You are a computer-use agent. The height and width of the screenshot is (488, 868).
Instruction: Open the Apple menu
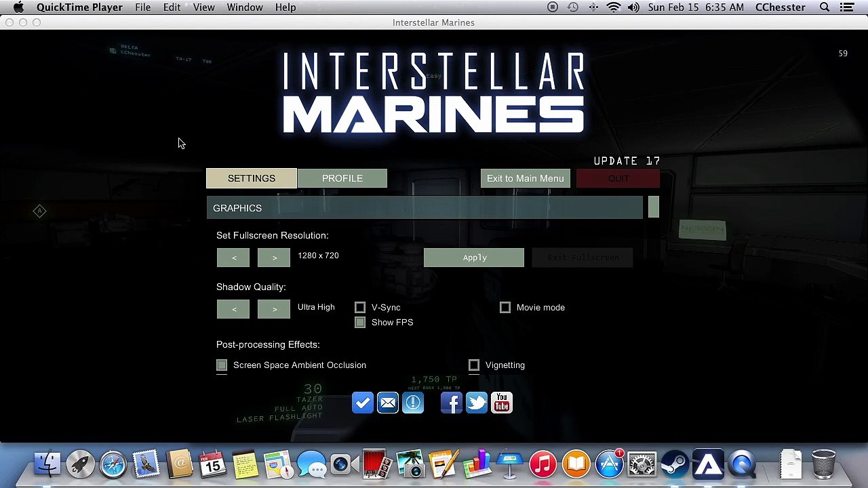pyautogui.click(x=18, y=7)
